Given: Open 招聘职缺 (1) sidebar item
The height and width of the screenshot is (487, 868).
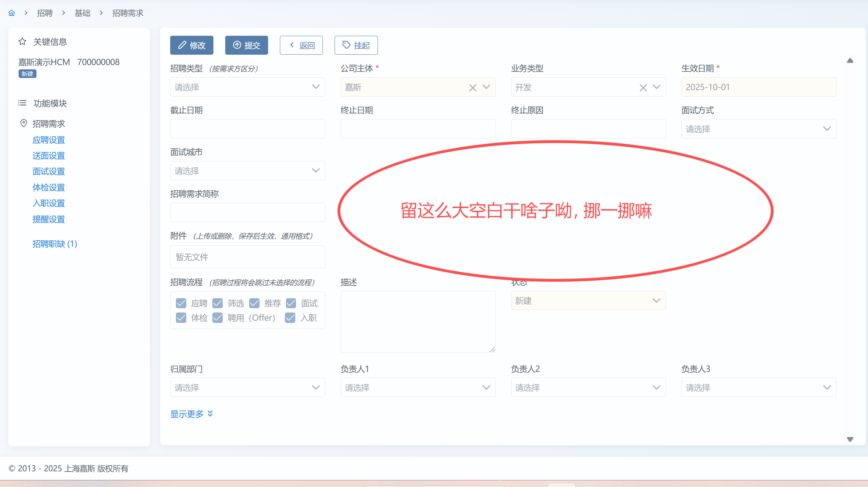Looking at the screenshot, I should pos(55,244).
